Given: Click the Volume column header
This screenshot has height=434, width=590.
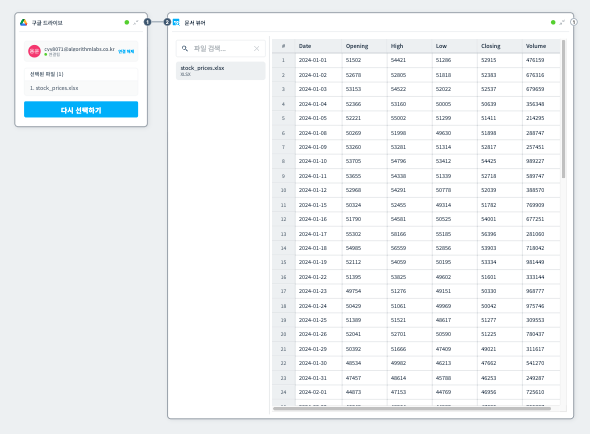Looking at the screenshot, I should point(536,46).
